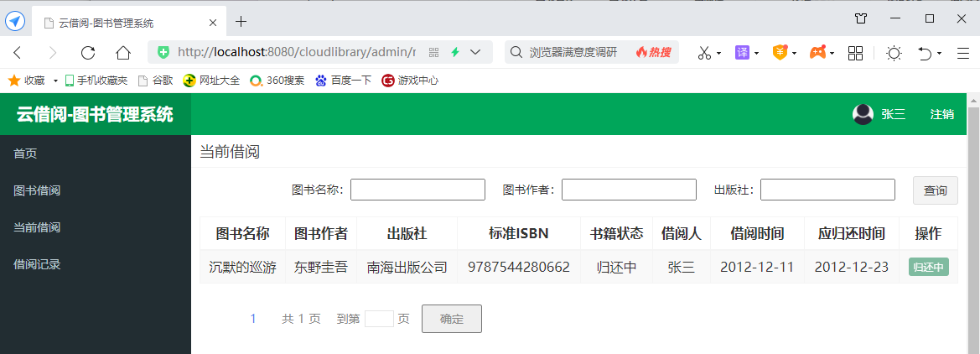Click the 东野圭吾 author cell
The image size is (980, 354).
click(x=320, y=267)
